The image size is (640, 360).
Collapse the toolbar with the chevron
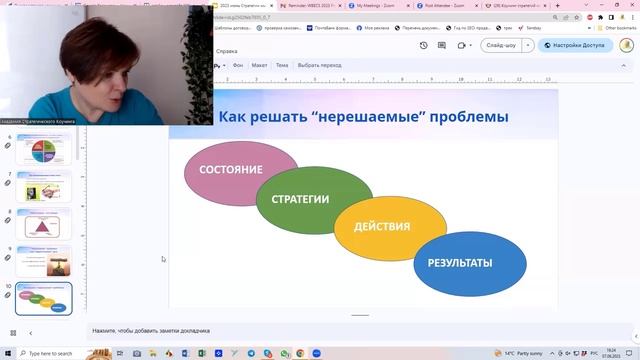(x=623, y=66)
